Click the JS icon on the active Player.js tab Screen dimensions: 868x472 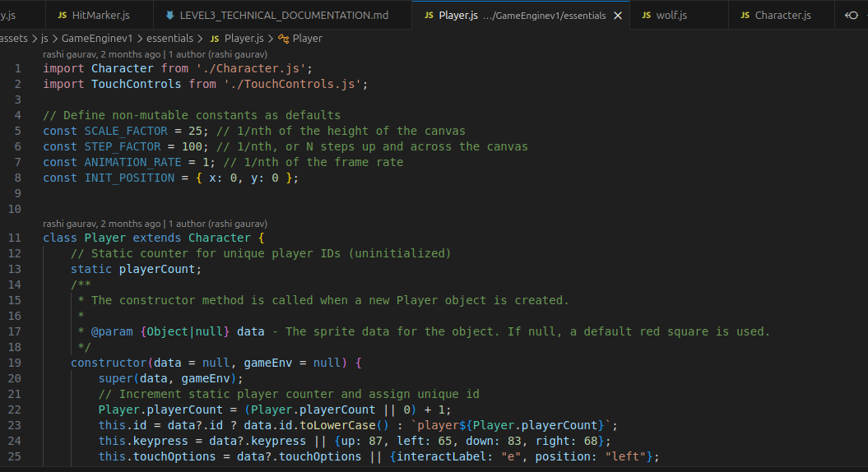coord(429,16)
